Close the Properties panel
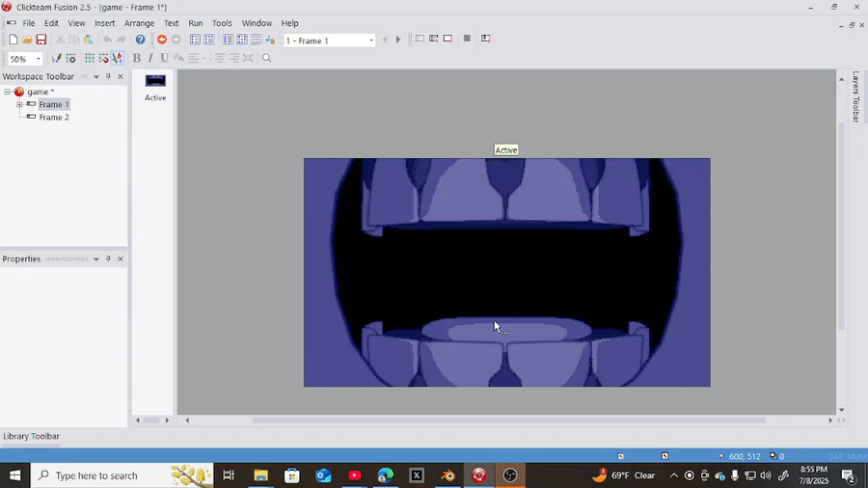This screenshot has width=868, height=488. click(121, 258)
